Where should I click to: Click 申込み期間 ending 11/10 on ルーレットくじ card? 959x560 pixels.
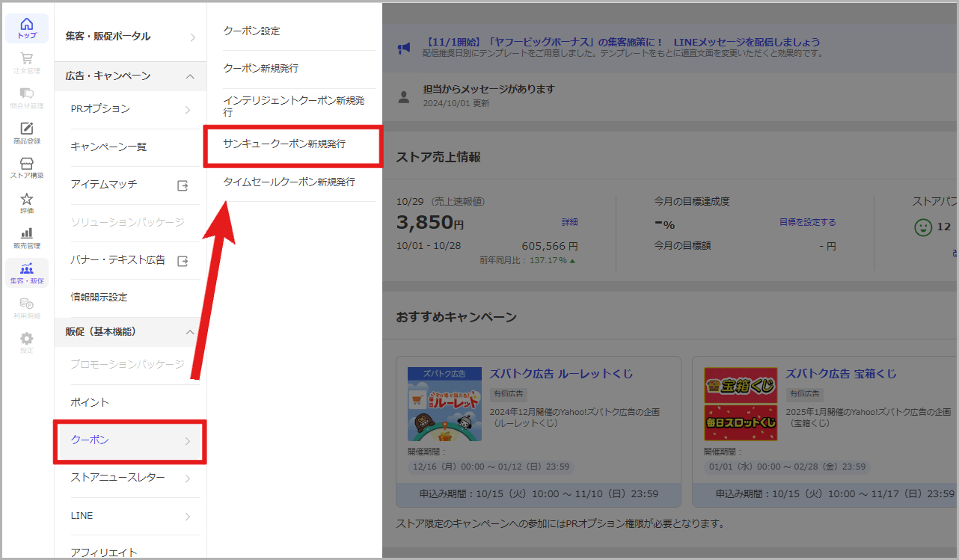coord(539,494)
